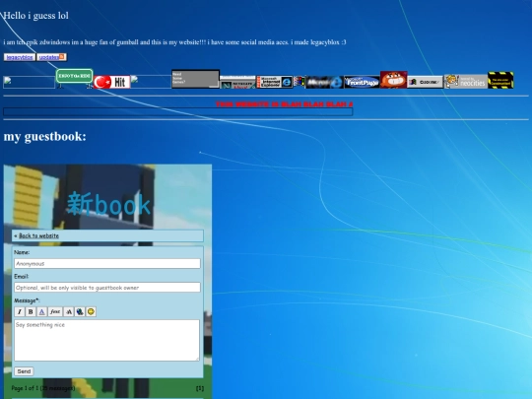532x399 pixels.
Task: Click the yellow-black under construction badge
Action: pyautogui.click(x=500, y=80)
